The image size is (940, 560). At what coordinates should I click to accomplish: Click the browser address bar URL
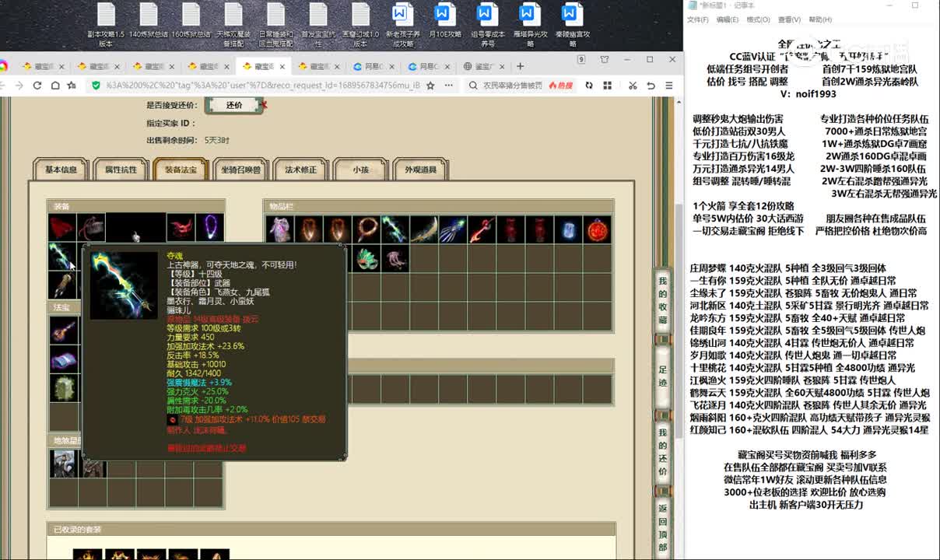click(x=262, y=86)
